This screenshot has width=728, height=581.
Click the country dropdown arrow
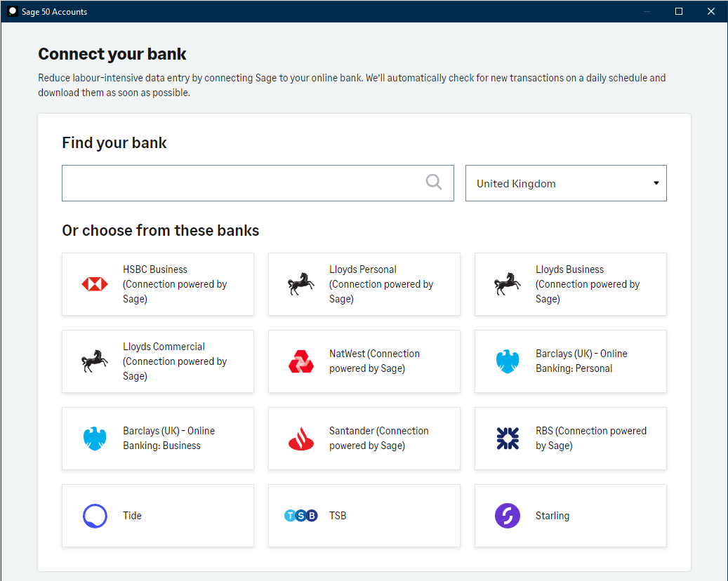(656, 183)
